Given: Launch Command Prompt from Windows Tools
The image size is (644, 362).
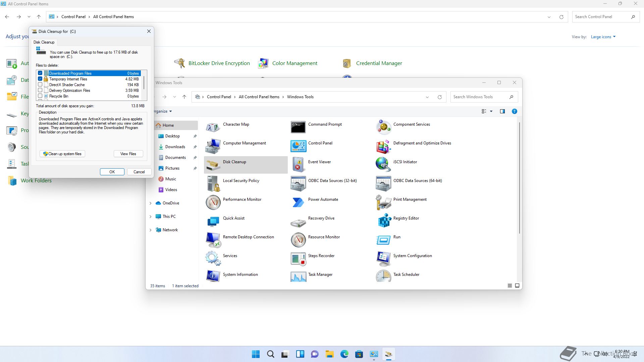Looking at the screenshot, I should point(298,127).
